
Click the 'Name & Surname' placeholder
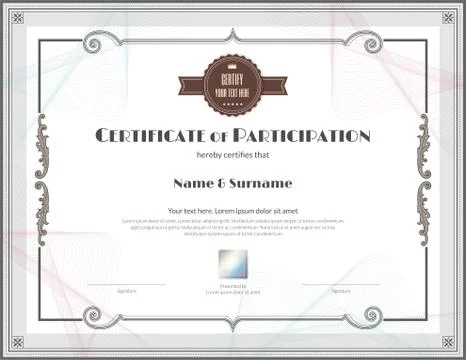(233, 183)
